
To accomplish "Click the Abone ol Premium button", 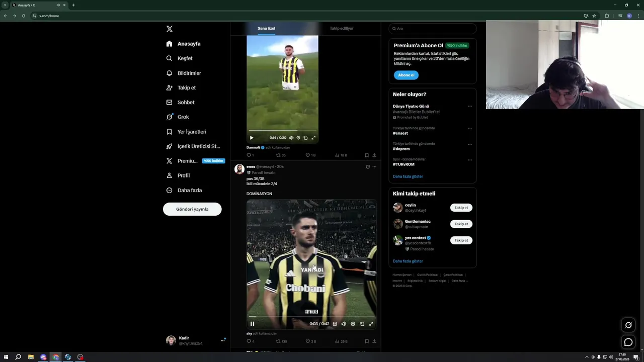I will click(406, 75).
